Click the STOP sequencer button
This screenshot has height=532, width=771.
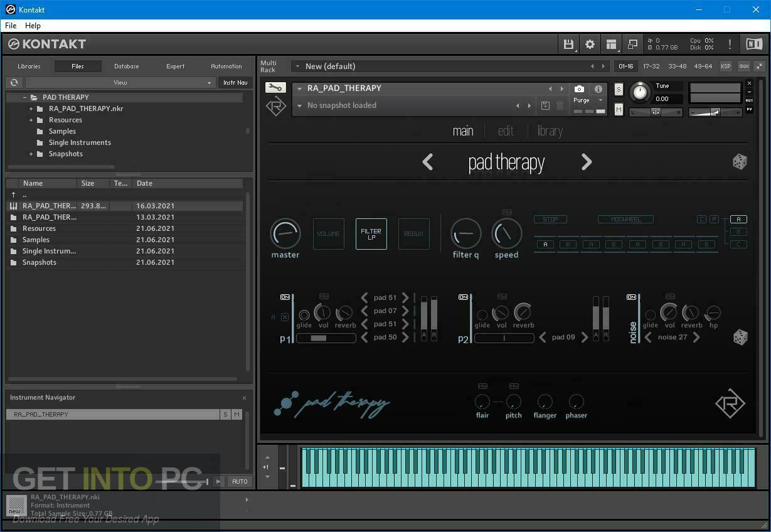[550, 219]
